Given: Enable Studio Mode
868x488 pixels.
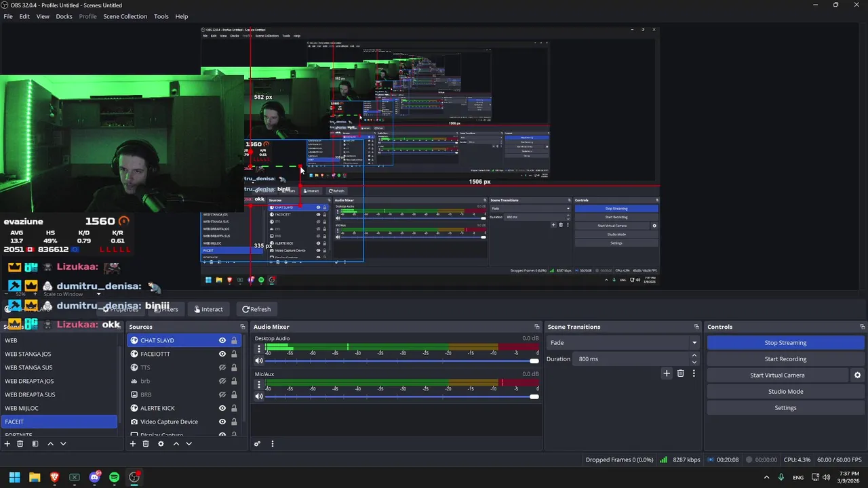Looking at the screenshot, I should pos(785,391).
